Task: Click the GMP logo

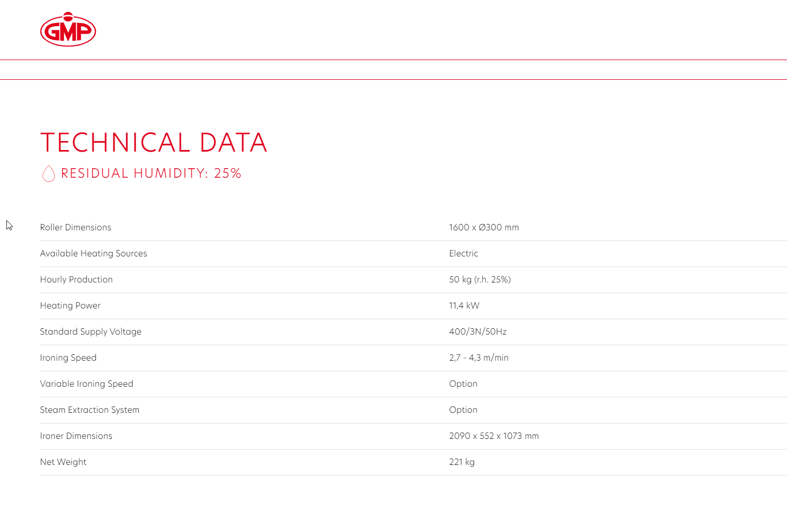Action: pyautogui.click(x=68, y=29)
